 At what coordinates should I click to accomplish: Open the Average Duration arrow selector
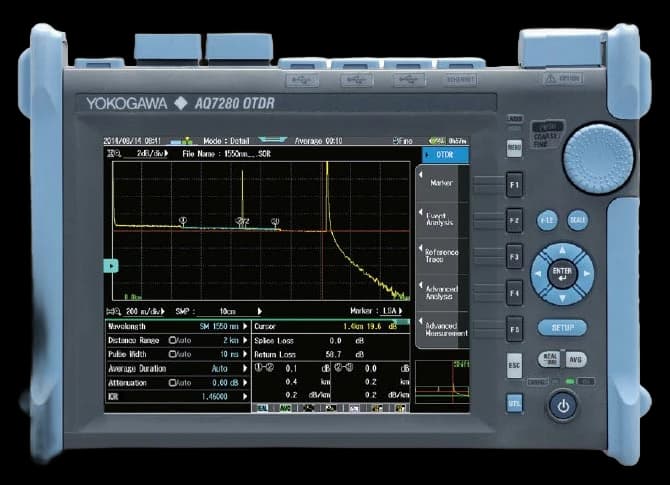[245, 368]
